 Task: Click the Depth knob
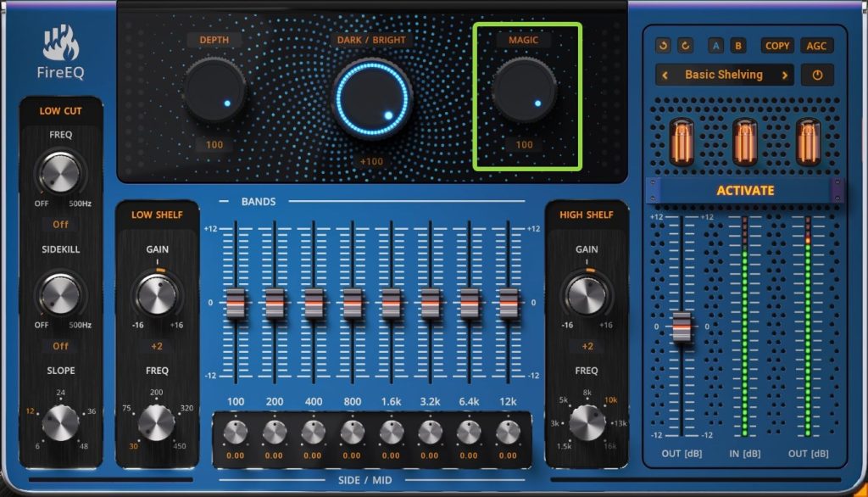coord(214,88)
